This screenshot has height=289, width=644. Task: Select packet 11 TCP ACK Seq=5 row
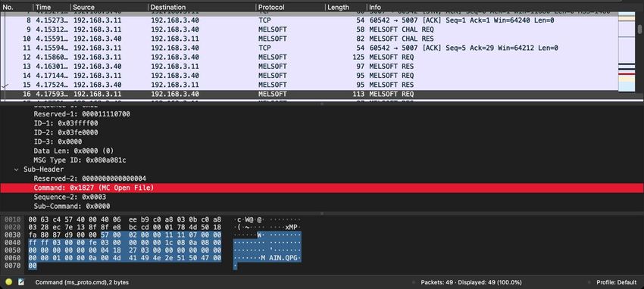pyautogui.click(x=309, y=48)
